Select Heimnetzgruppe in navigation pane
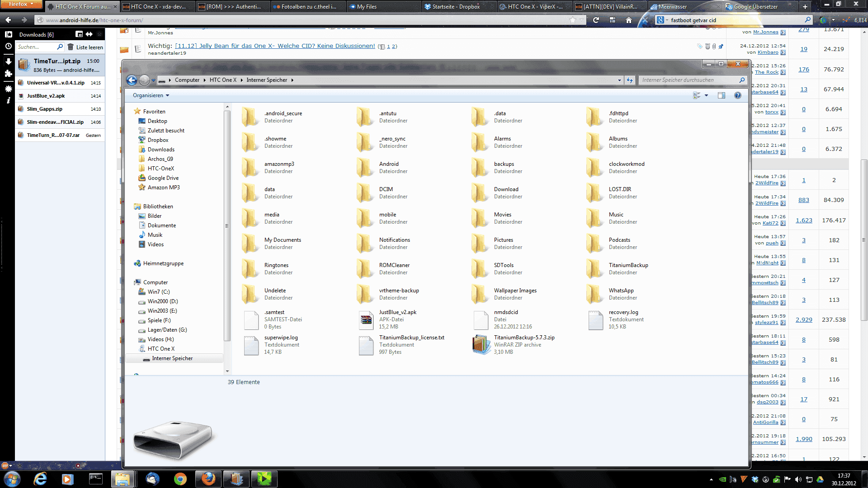Image resolution: width=868 pixels, height=488 pixels. 163,263
